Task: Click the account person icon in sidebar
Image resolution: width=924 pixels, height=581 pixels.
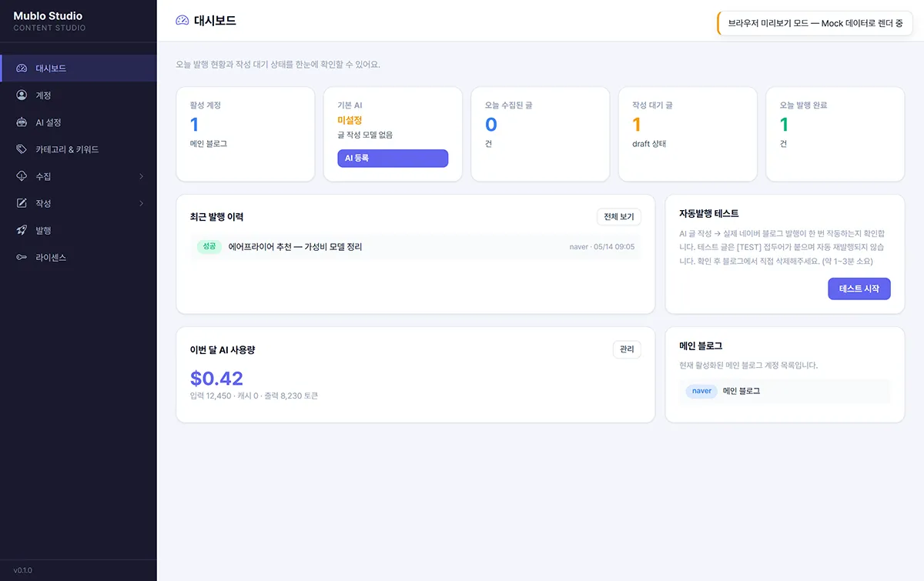Action: [22, 95]
